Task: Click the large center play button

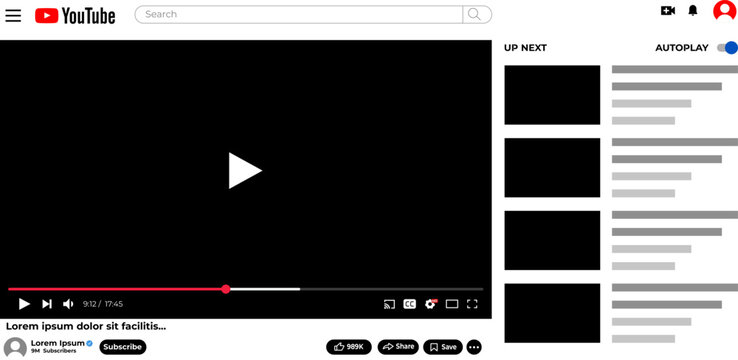Action: coord(245,170)
